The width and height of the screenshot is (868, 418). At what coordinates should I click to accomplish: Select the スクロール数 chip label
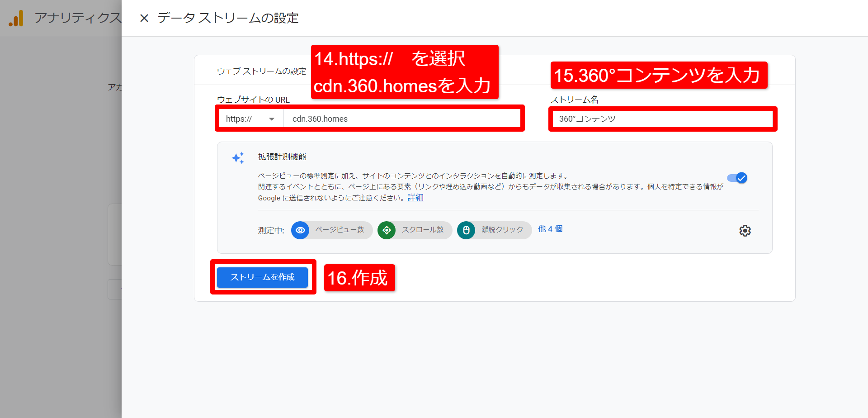tap(423, 230)
